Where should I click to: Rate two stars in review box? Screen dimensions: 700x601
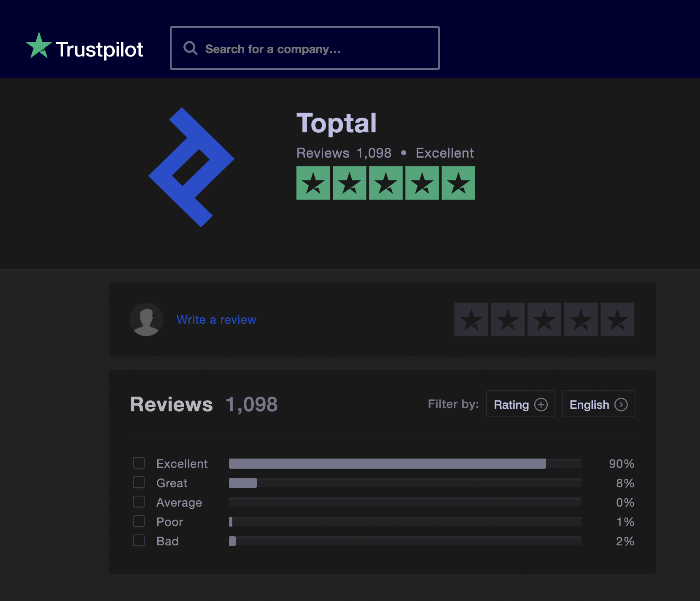(x=508, y=319)
